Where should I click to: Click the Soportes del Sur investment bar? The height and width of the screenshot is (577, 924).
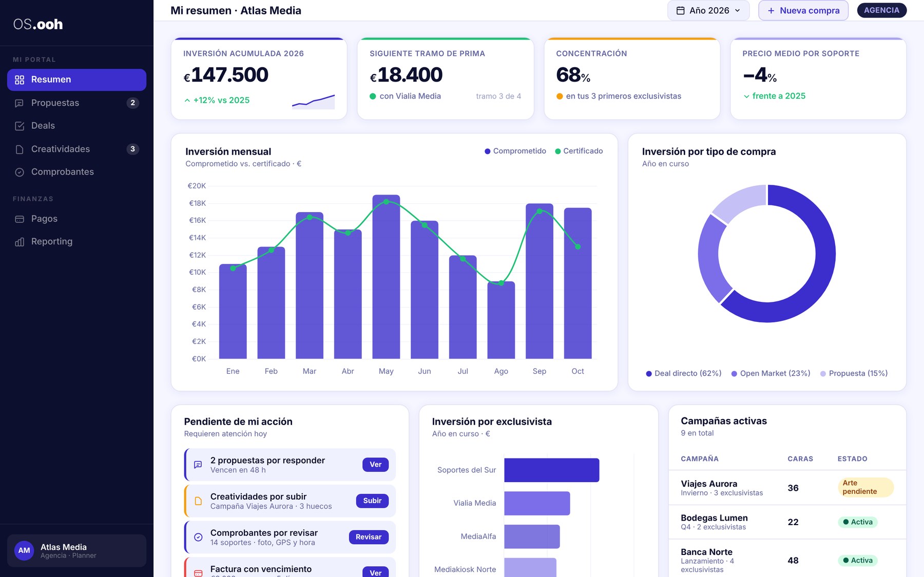(x=551, y=470)
